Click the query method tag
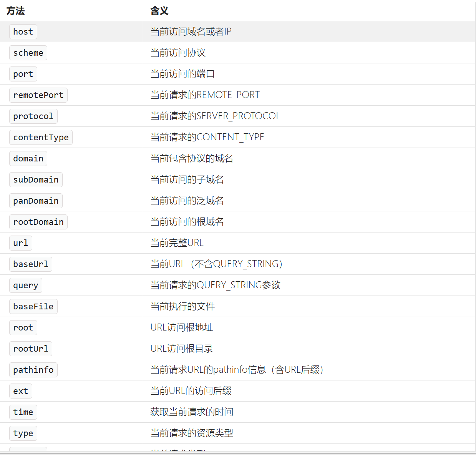The width and height of the screenshot is (476, 455). pyautogui.click(x=25, y=285)
